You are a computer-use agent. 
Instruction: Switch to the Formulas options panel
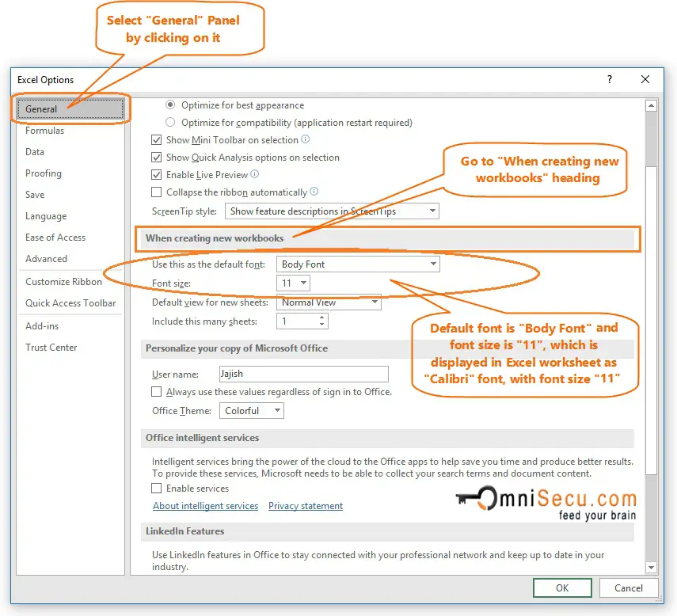coord(44,131)
